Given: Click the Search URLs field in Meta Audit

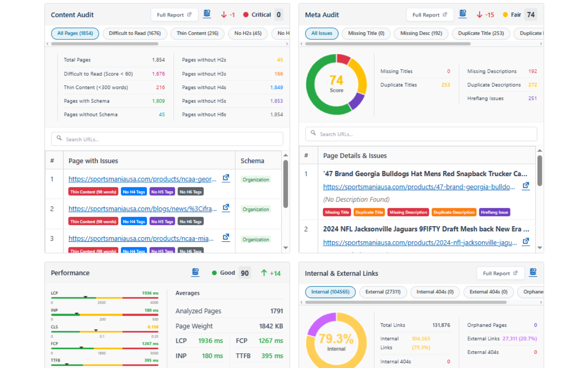Looking at the screenshot, I should click(x=421, y=134).
